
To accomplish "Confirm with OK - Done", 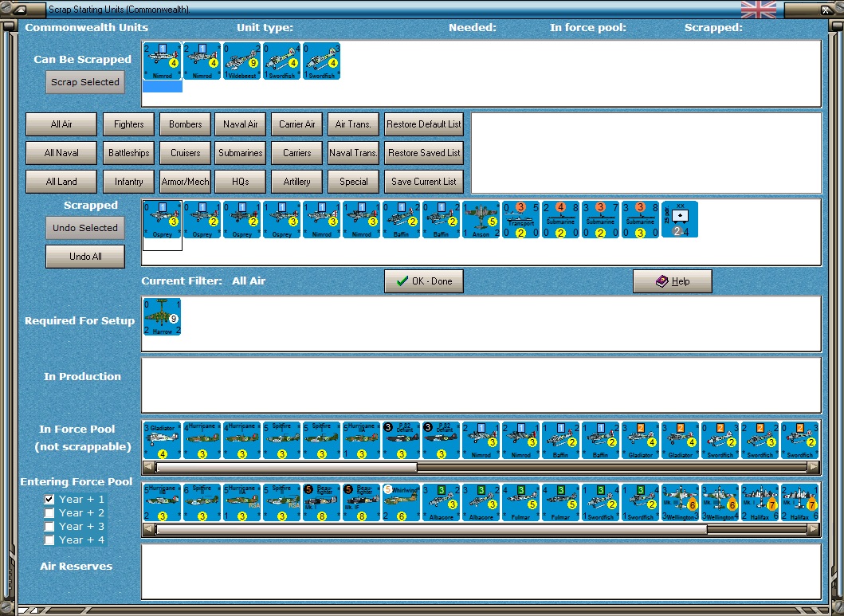I will tap(424, 281).
